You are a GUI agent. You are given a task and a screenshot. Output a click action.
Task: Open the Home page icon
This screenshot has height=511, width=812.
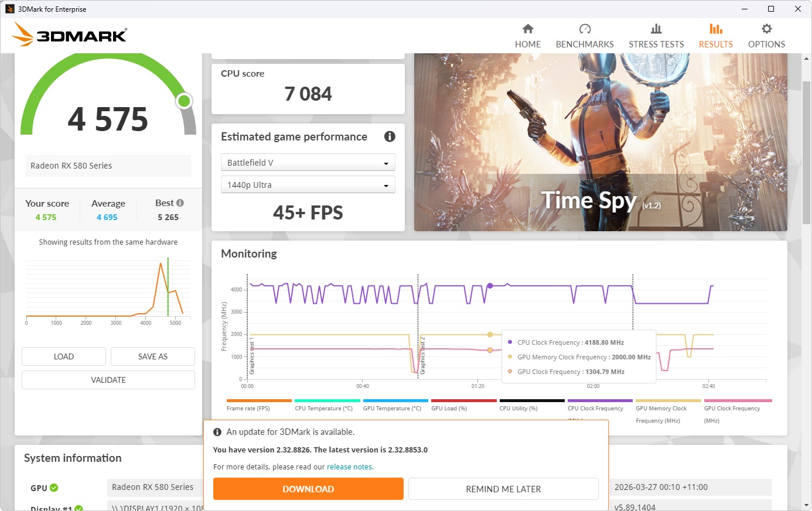click(x=528, y=29)
